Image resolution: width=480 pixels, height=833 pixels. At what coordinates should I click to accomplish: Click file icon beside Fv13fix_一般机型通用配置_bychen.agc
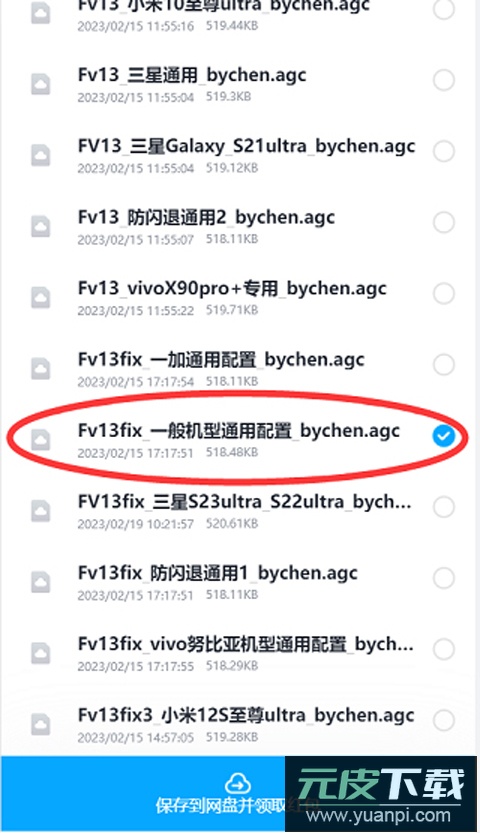click(x=40, y=440)
